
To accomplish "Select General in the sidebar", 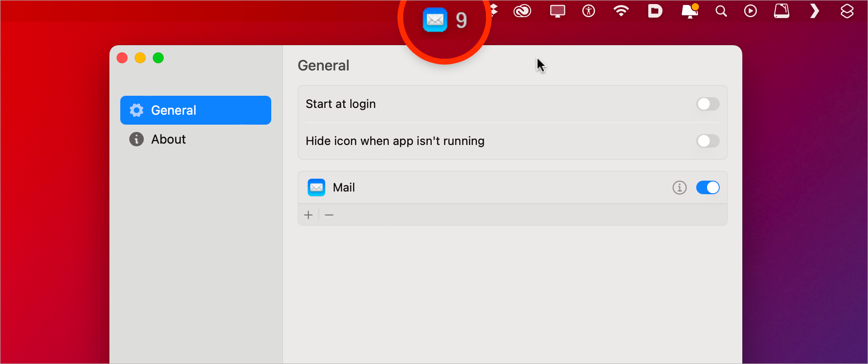I will (195, 110).
